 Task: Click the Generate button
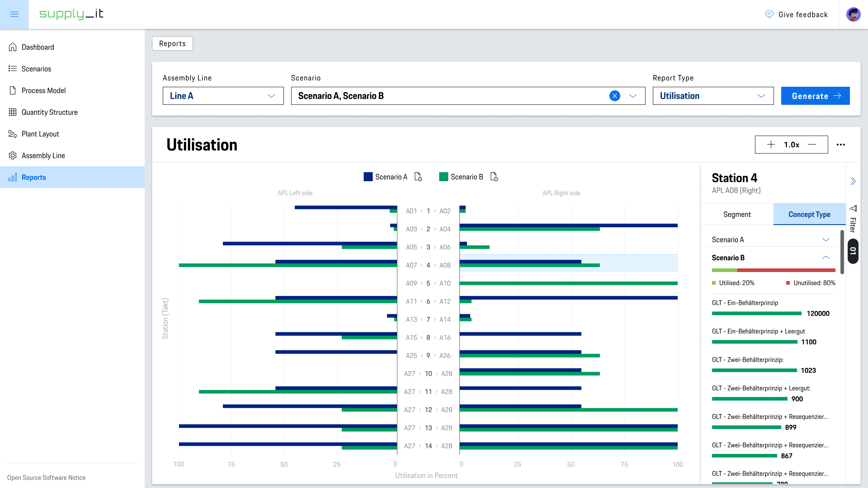point(815,96)
